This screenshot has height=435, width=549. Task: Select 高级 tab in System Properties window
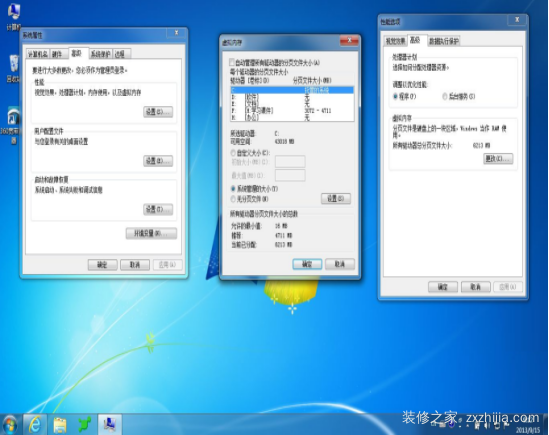pyautogui.click(x=77, y=54)
